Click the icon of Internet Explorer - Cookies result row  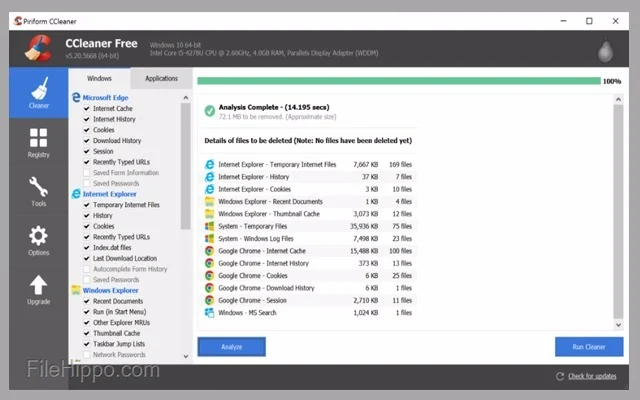point(209,189)
